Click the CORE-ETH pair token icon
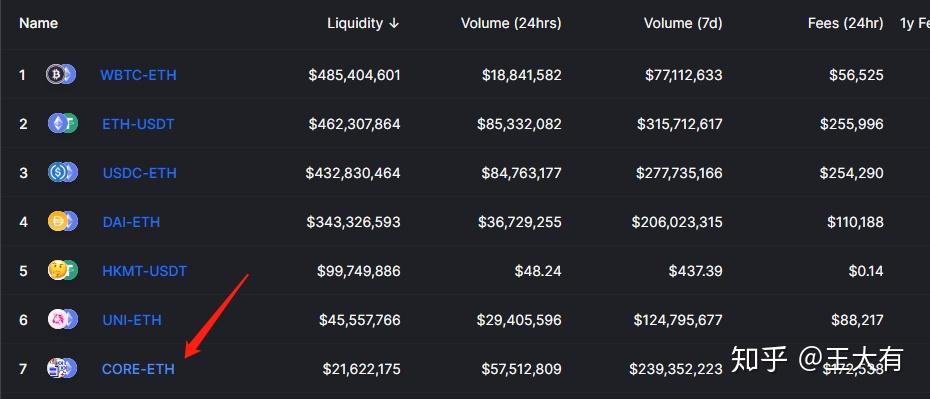930x399 pixels. click(x=62, y=369)
